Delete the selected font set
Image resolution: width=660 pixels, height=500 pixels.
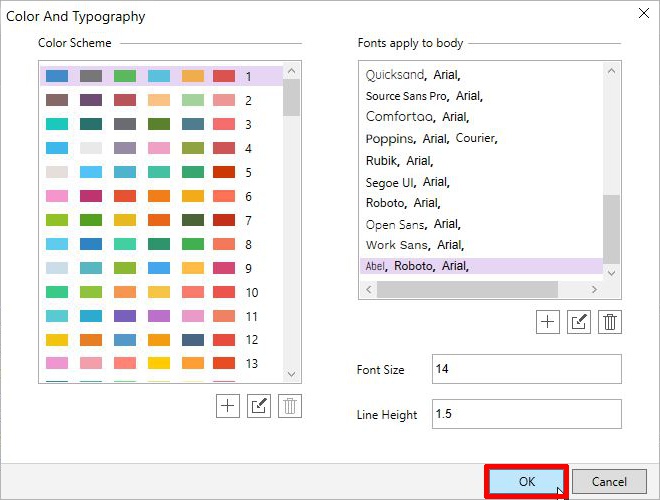[x=610, y=321]
